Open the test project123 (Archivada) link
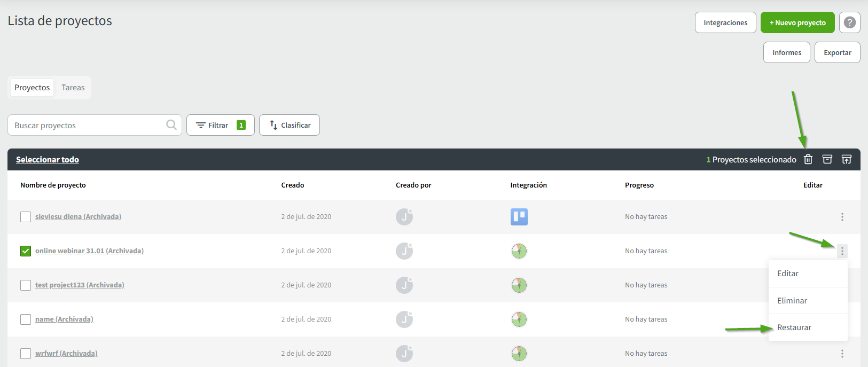868x367 pixels. pyautogui.click(x=80, y=285)
